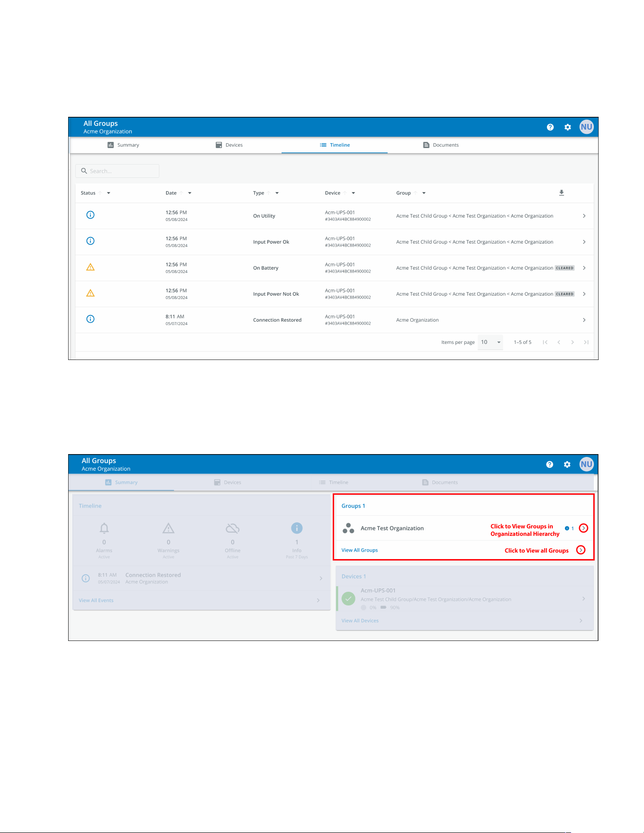The image size is (644, 833).
Task: Click the warning triangle on the On Battery row
Action: click(x=90, y=267)
